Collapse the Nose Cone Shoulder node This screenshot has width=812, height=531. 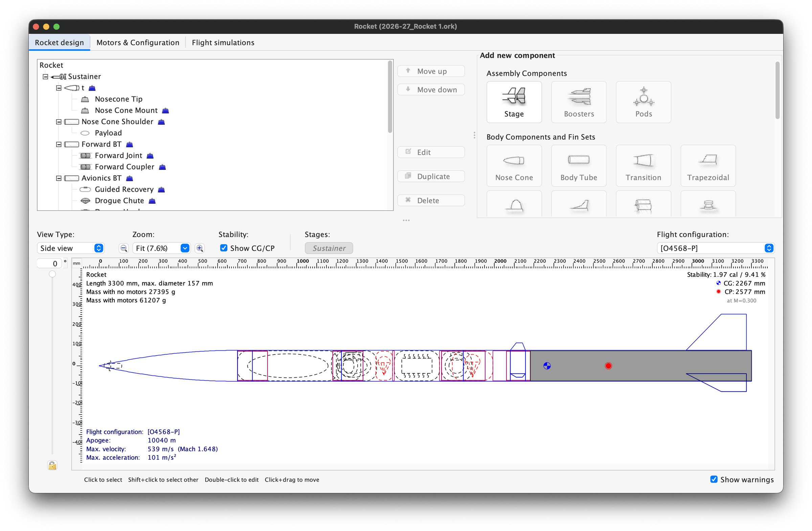pos(59,122)
